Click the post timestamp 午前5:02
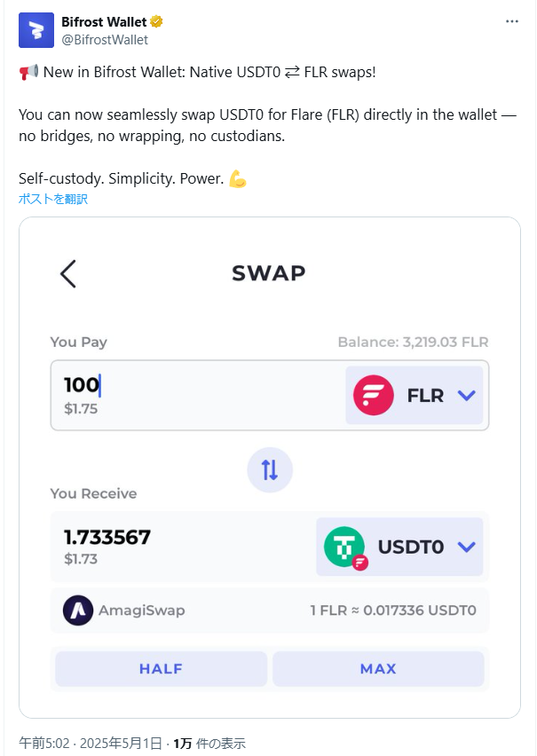The width and height of the screenshot is (537, 756). [43, 743]
